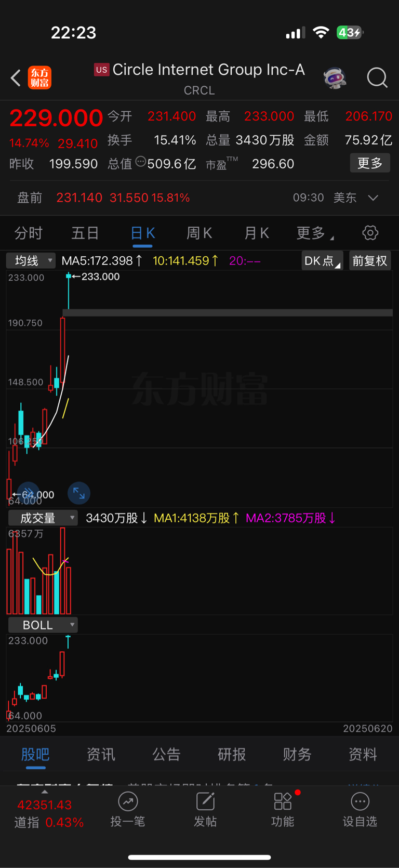Open the 资讯 tab
399x868 pixels.
pyautogui.click(x=101, y=754)
